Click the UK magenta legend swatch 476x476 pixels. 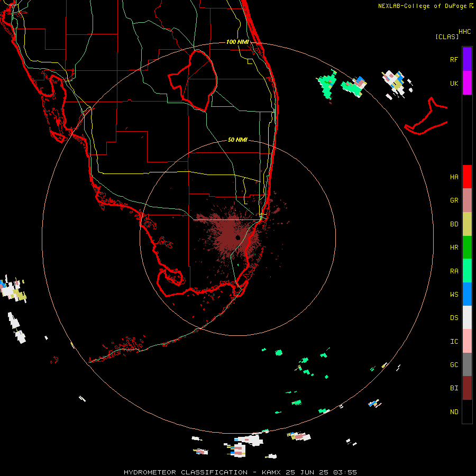(x=467, y=83)
